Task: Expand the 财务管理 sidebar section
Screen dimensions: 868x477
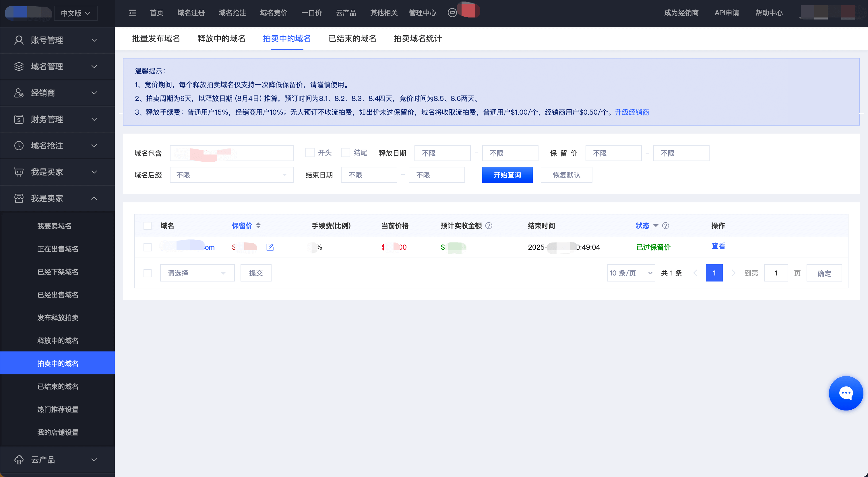Action: click(x=57, y=119)
